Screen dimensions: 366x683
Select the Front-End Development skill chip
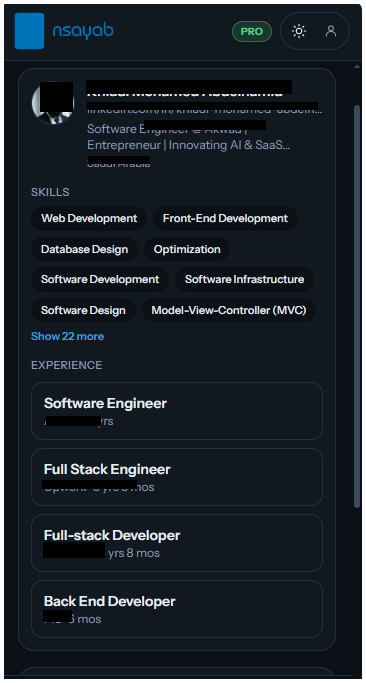click(x=225, y=218)
